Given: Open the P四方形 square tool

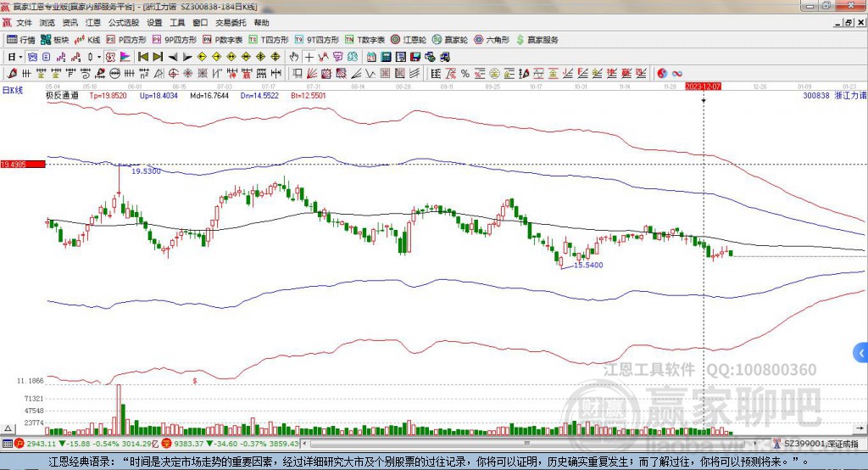Looking at the screenshot, I should coord(126,40).
